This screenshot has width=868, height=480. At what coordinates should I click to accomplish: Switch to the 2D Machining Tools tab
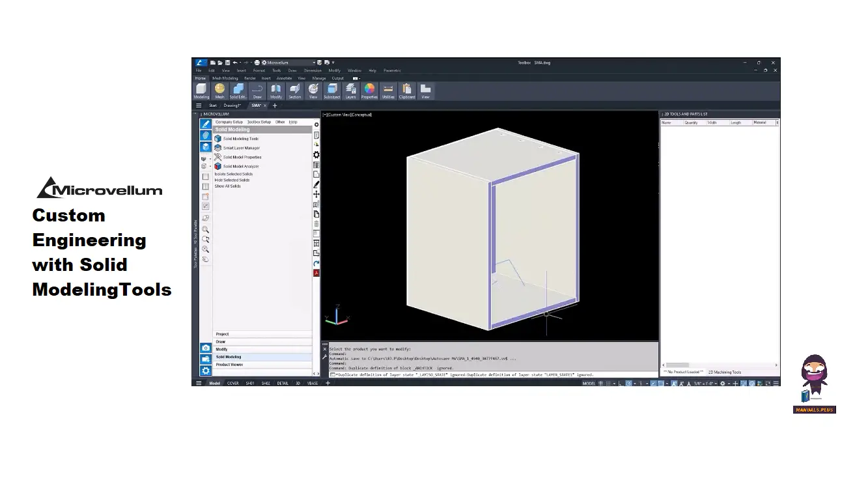click(725, 373)
